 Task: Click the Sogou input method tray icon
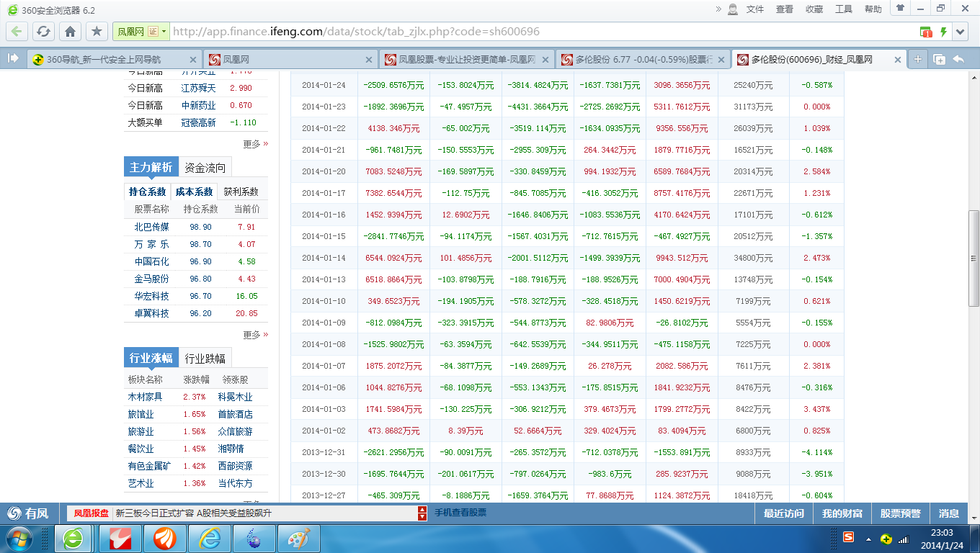[849, 538]
